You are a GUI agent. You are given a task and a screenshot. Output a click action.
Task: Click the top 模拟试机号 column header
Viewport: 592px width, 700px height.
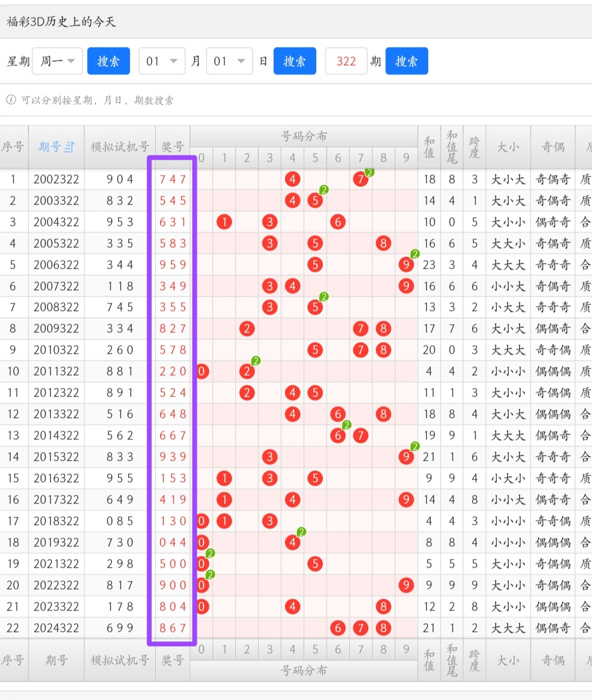(x=119, y=147)
